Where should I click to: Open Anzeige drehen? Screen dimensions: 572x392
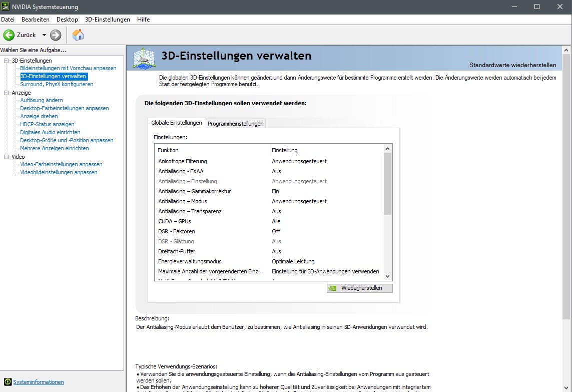[39, 116]
